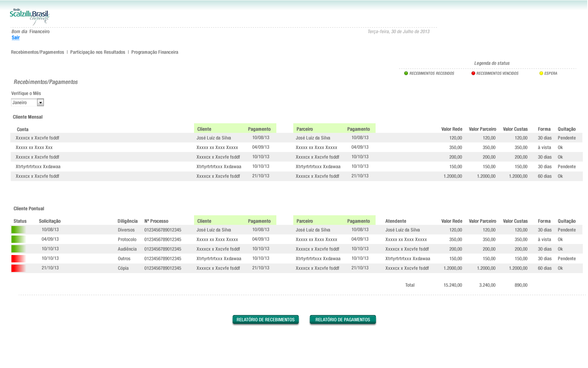
Task: Click the red Recebimentos Vencidos legend dot
Action: tap(473, 73)
